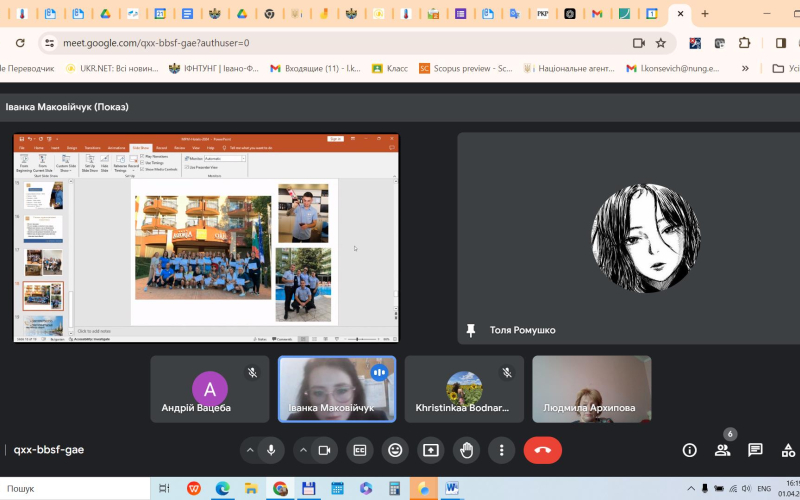Toggle the camera in Meet
Viewport: 800px width, 500px height.
[x=324, y=450]
